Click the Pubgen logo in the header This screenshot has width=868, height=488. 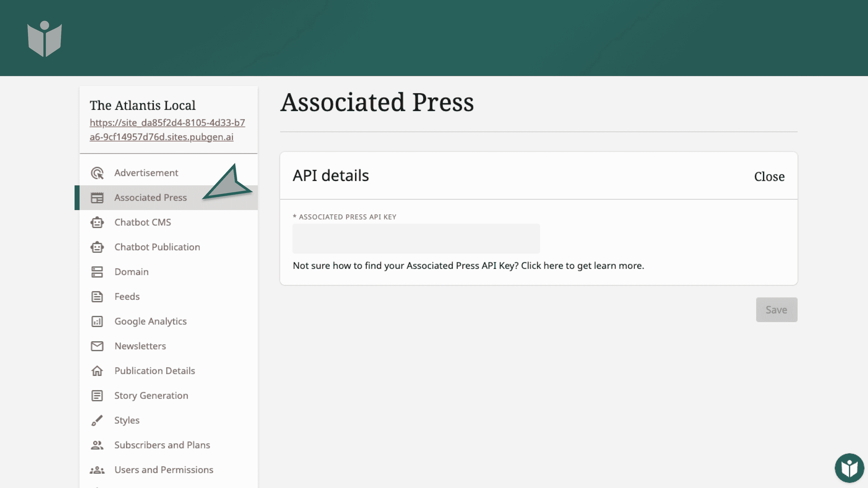coord(45,38)
